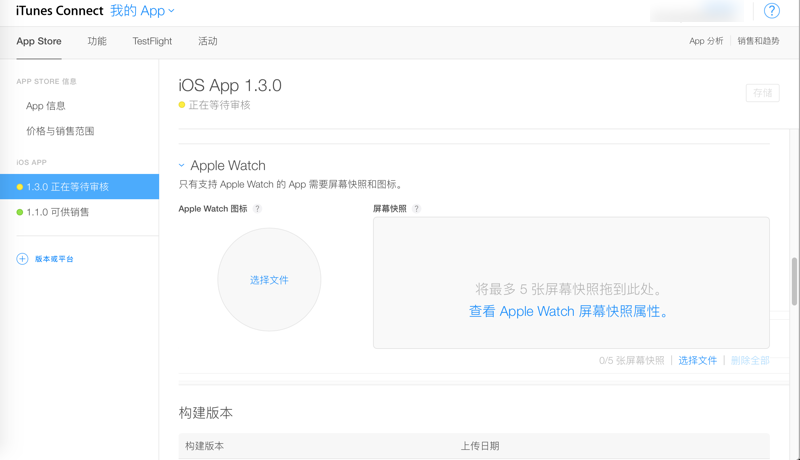Click help icon next to 屏幕快照
The width and height of the screenshot is (800, 460).
pyautogui.click(x=416, y=209)
